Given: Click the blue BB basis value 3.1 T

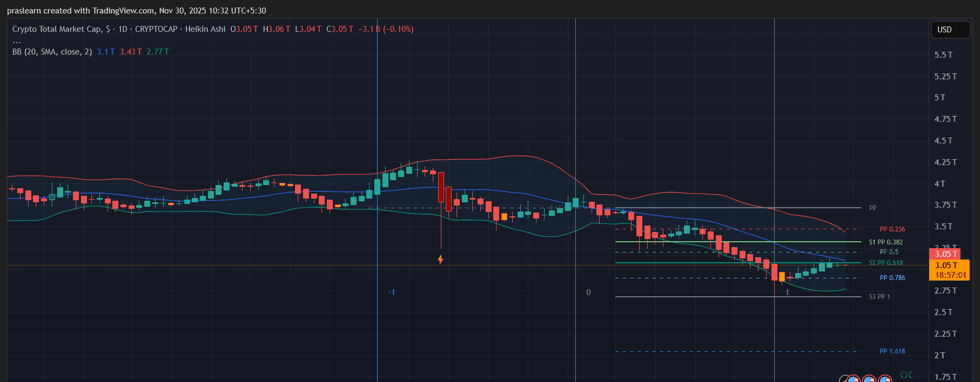Looking at the screenshot, I should 106,52.
